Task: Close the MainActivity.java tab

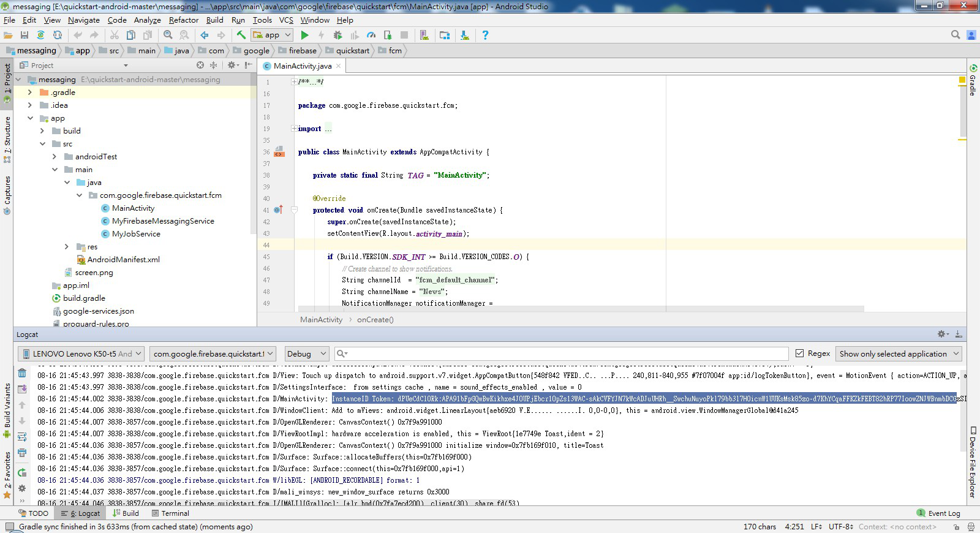Action: (338, 66)
